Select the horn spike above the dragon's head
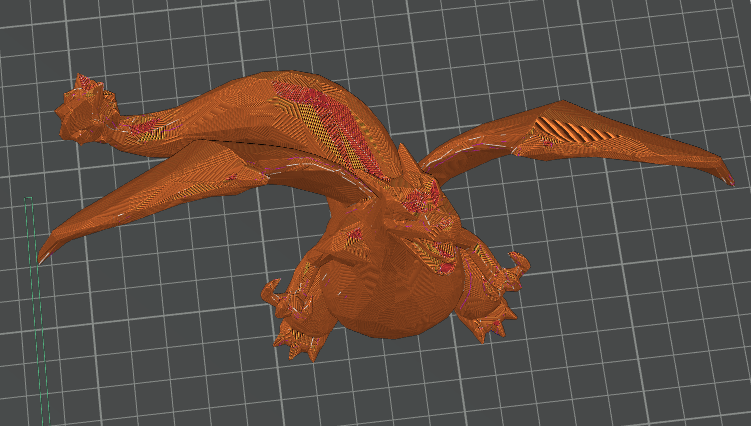Screen dimensions: 751x426 click(404, 160)
